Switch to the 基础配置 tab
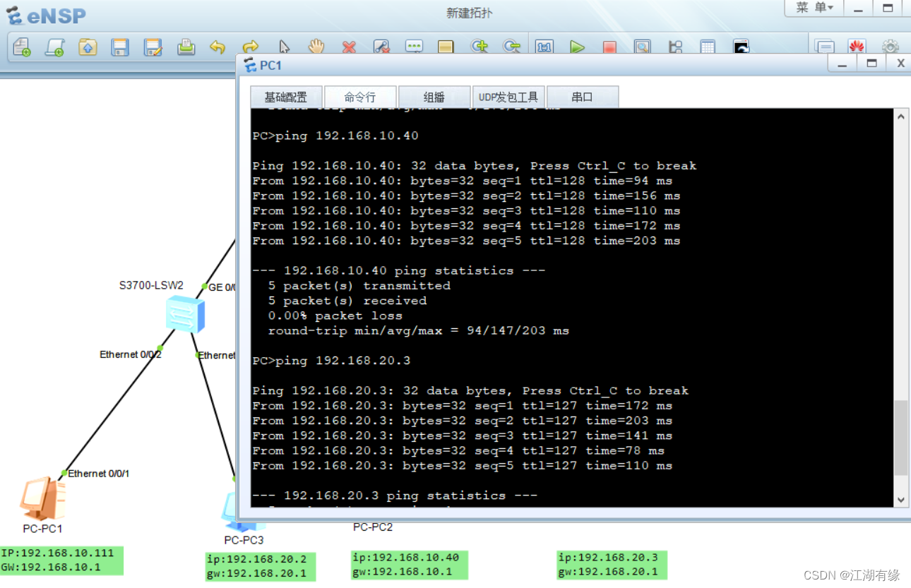This screenshot has height=588, width=911. [286, 97]
